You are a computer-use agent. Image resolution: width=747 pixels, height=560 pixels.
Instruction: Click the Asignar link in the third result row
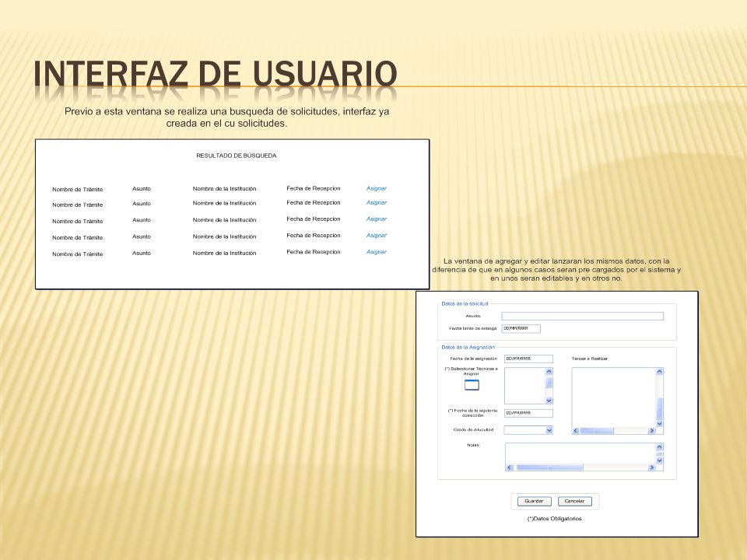377,219
